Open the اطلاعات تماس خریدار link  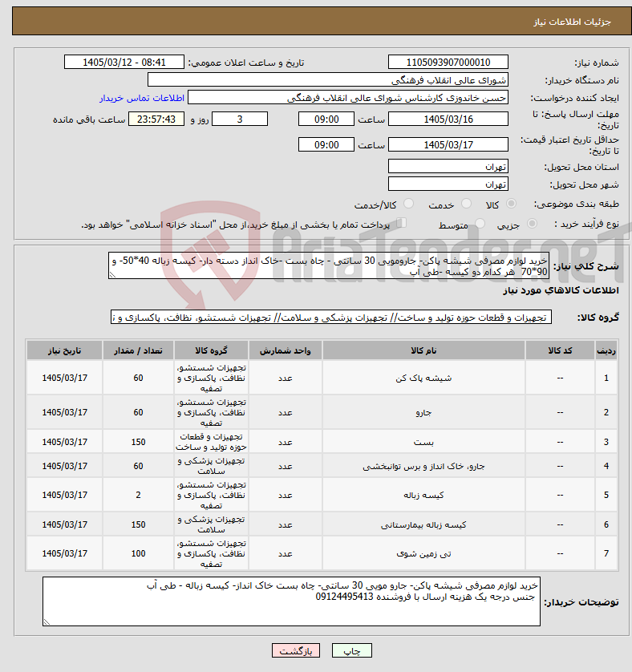[x=142, y=98]
